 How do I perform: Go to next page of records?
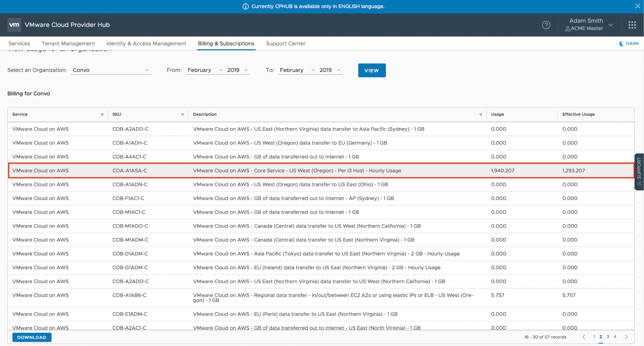[626, 337]
